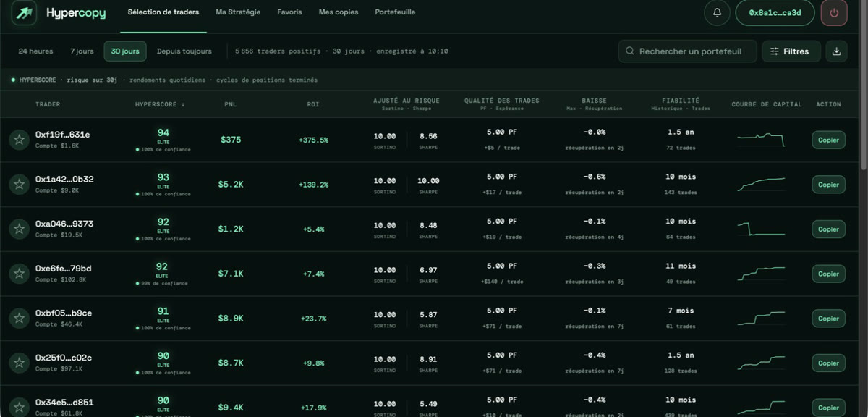The width and height of the screenshot is (868, 417).
Task: Open the Sélection de traders tab
Action: pyautogui.click(x=163, y=12)
